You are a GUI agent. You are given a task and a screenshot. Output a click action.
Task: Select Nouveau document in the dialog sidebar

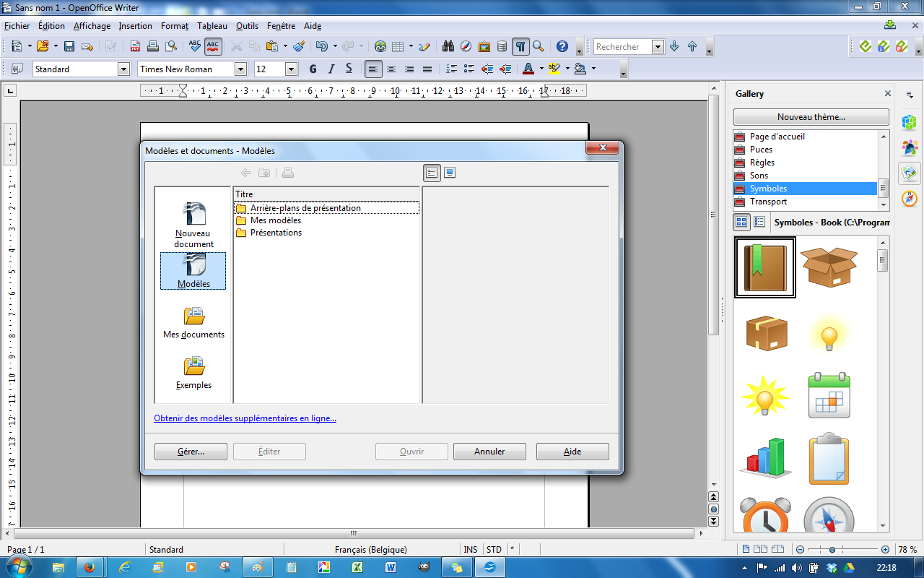point(193,225)
